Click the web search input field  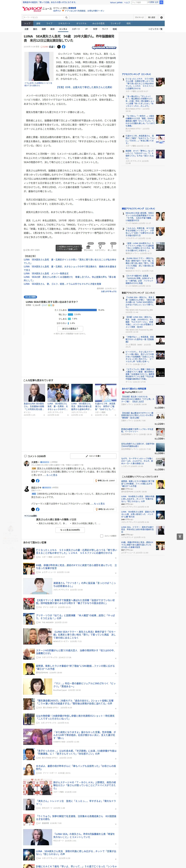139,2
